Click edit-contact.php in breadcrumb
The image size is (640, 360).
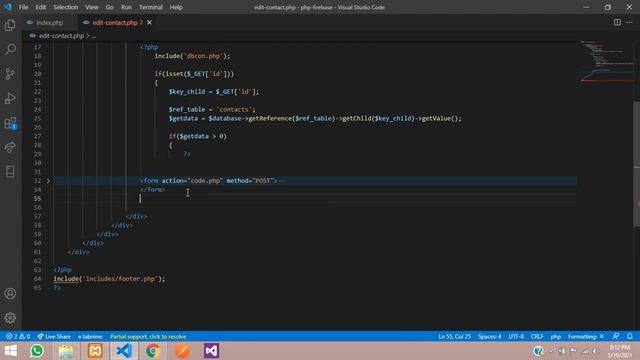(x=61, y=36)
